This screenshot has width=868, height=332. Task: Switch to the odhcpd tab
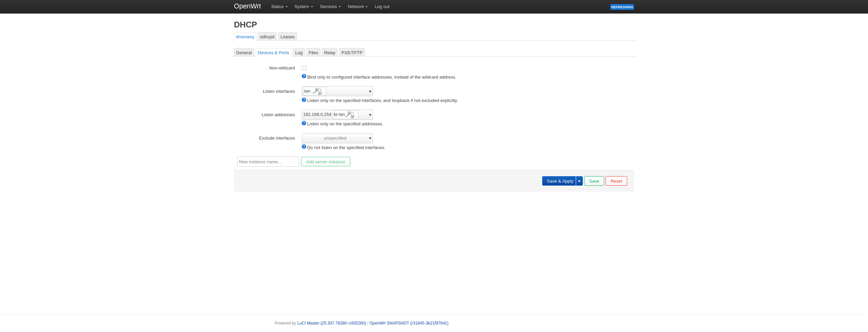click(267, 37)
